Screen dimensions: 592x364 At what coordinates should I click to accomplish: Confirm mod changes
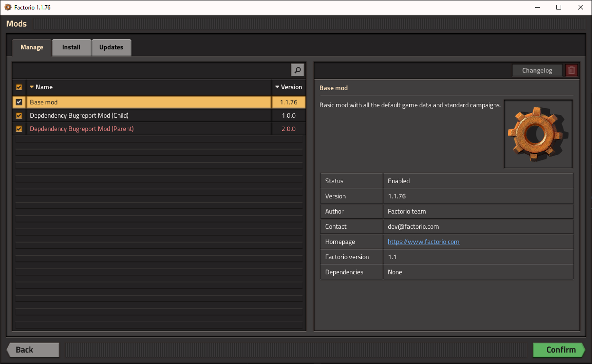point(559,350)
